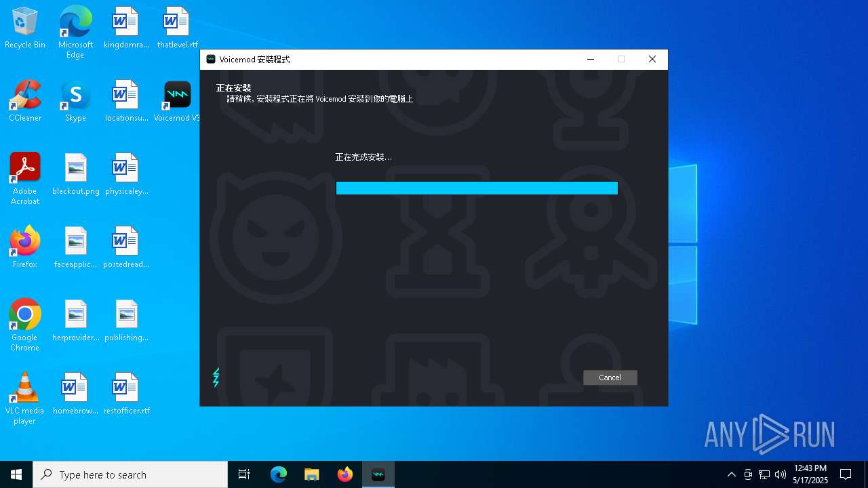Select the VLC media player shortcut
Image resolution: width=868 pixels, height=488 pixels.
tap(25, 399)
